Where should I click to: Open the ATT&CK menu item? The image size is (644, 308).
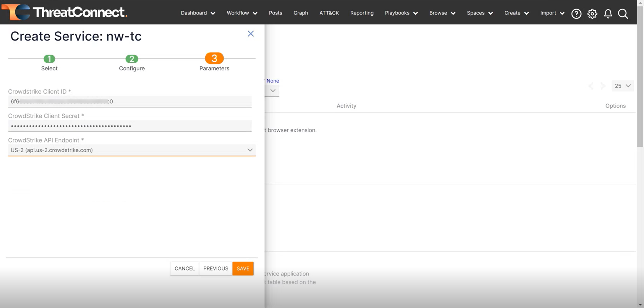(x=329, y=13)
